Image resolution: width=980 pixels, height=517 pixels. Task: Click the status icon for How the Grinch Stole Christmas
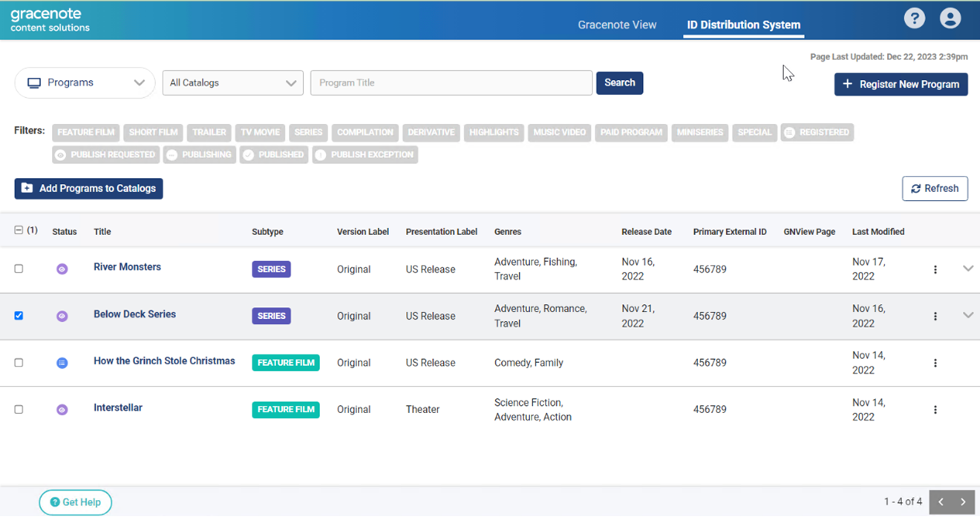click(x=62, y=363)
